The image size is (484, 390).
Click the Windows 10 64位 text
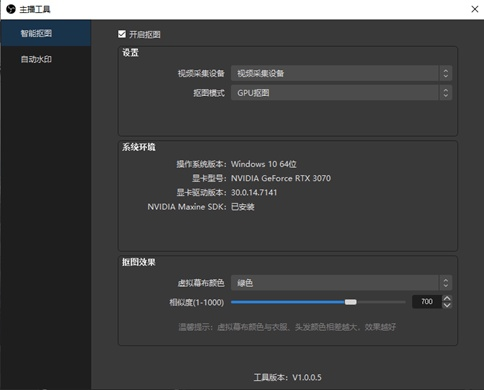(x=264, y=164)
